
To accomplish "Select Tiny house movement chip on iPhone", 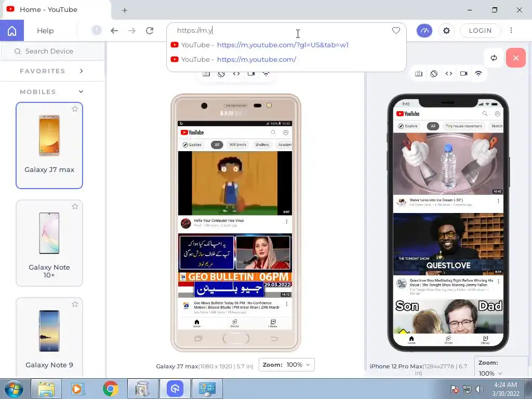I will pos(463,126).
